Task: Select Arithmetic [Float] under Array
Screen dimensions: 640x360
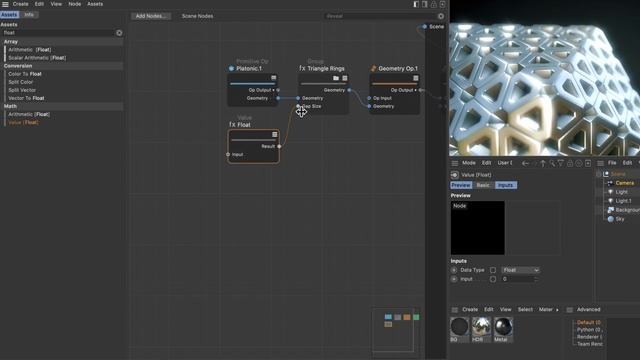Action: click(30, 50)
